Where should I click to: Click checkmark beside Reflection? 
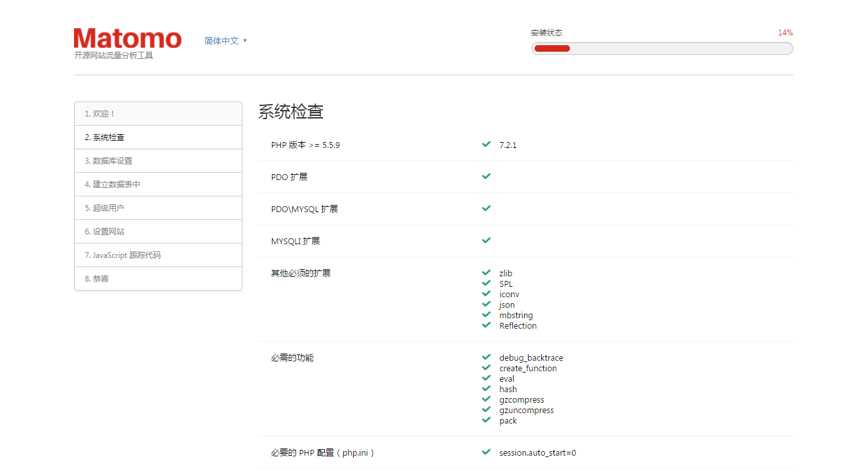(486, 325)
